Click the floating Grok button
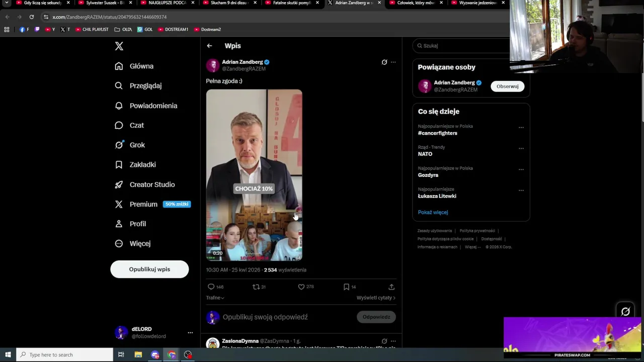Image resolution: width=644 pixels, height=362 pixels. (x=625, y=312)
